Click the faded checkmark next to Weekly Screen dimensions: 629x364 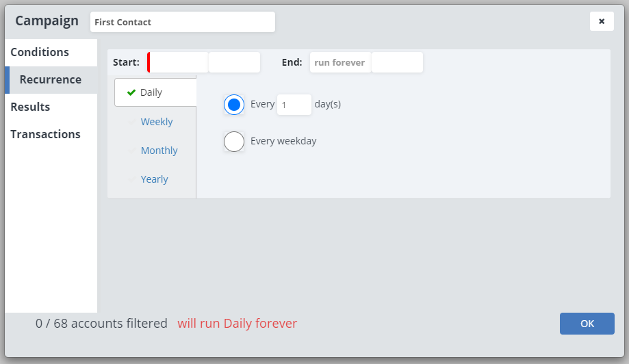tap(131, 122)
